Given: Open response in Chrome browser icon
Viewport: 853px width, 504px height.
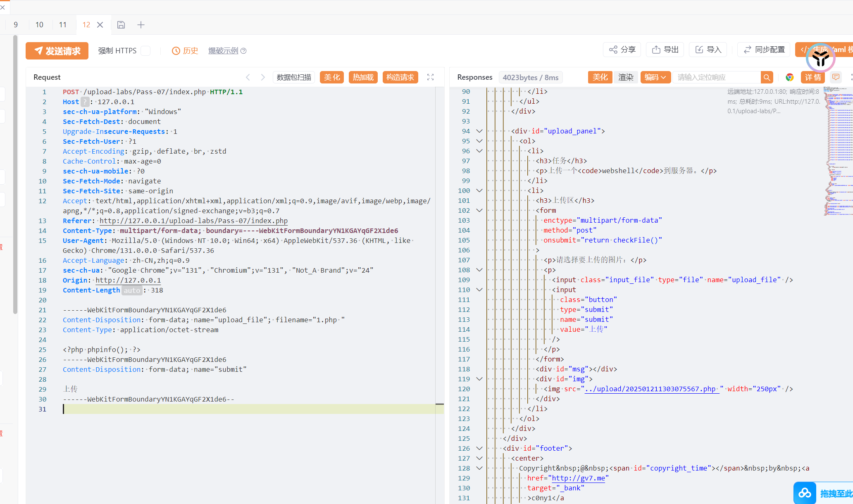Looking at the screenshot, I should click(x=790, y=77).
